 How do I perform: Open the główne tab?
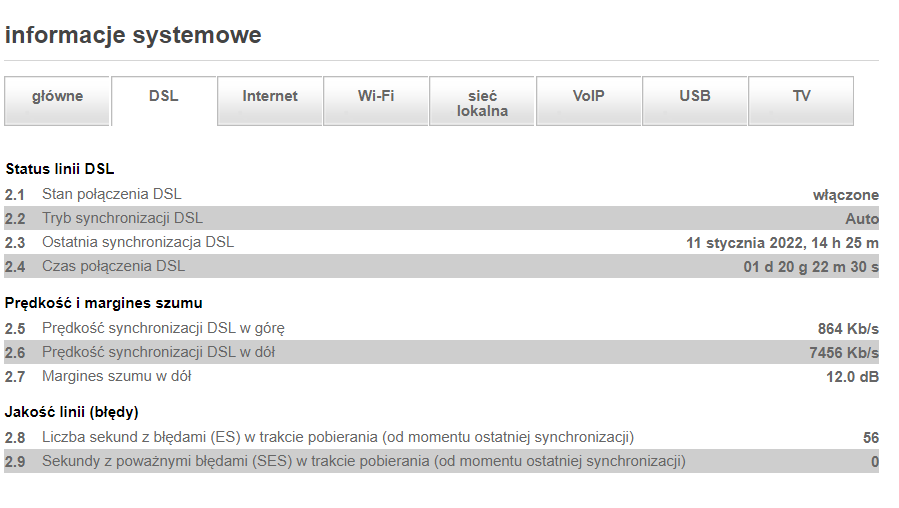57,97
